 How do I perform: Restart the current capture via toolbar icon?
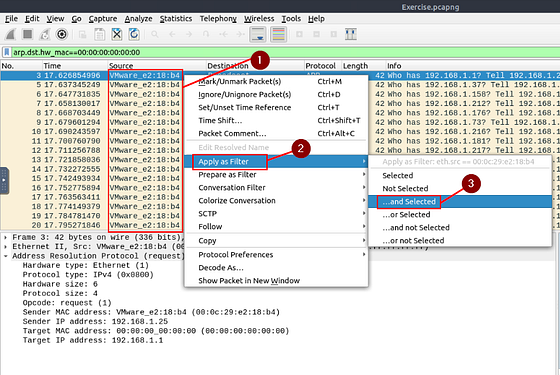coord(45,34)
